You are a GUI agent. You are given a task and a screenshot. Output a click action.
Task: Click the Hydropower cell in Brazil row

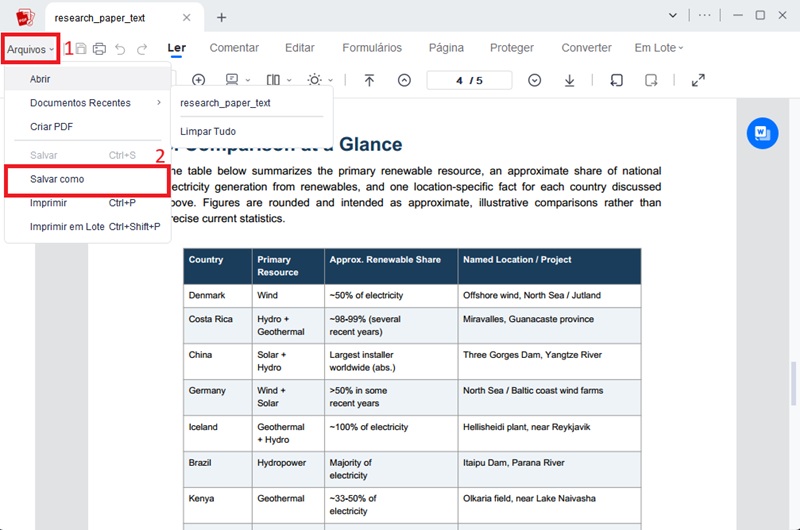pyautogui.click(x=288, y=469)
